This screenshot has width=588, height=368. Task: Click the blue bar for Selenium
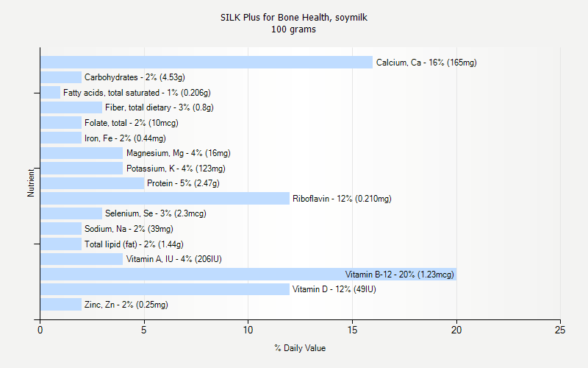tap(71, 213)
